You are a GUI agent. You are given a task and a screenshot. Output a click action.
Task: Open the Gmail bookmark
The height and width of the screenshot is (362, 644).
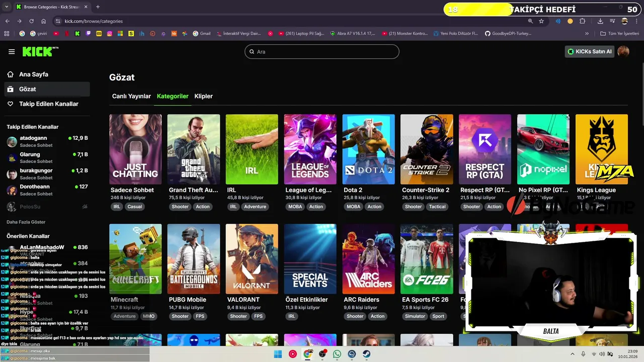click(202, 34)
